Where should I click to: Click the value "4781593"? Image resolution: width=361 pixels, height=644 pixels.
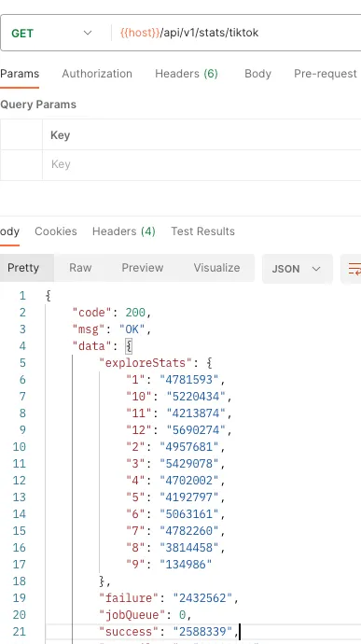click(x=189, y=380)
